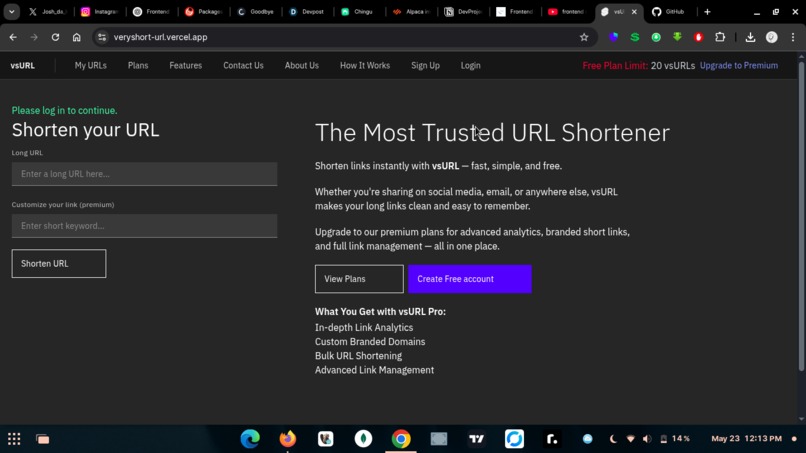Open the file manager icon in taskbar

pyautogui.click(x=43, y=439)
